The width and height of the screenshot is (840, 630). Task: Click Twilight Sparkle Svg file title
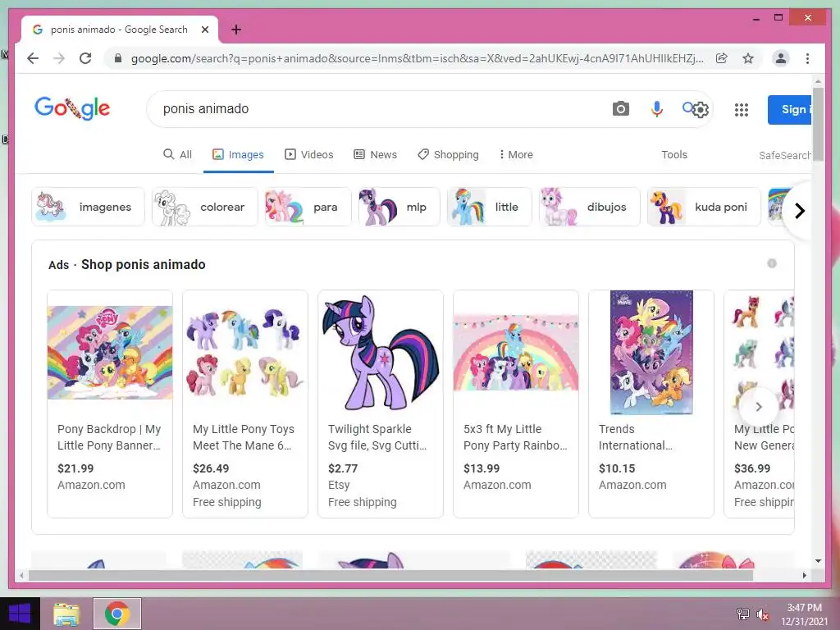(377, 437)
